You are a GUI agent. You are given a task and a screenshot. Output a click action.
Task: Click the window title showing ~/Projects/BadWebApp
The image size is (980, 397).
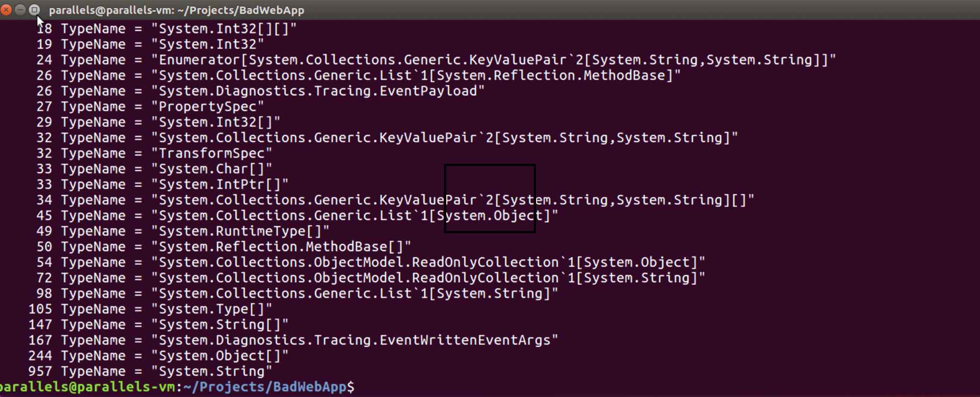[176, 10]
